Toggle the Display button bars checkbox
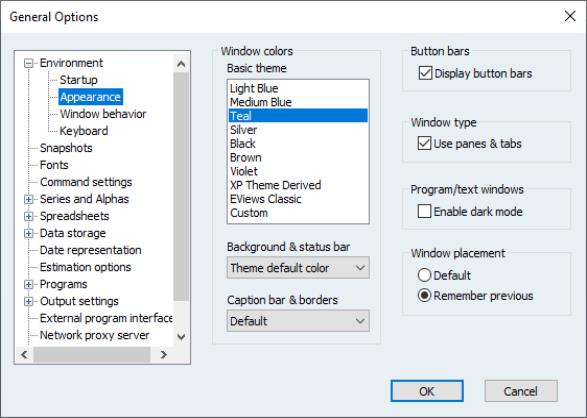The width and height of the screenshot is (587, 418). coord(425,73)
